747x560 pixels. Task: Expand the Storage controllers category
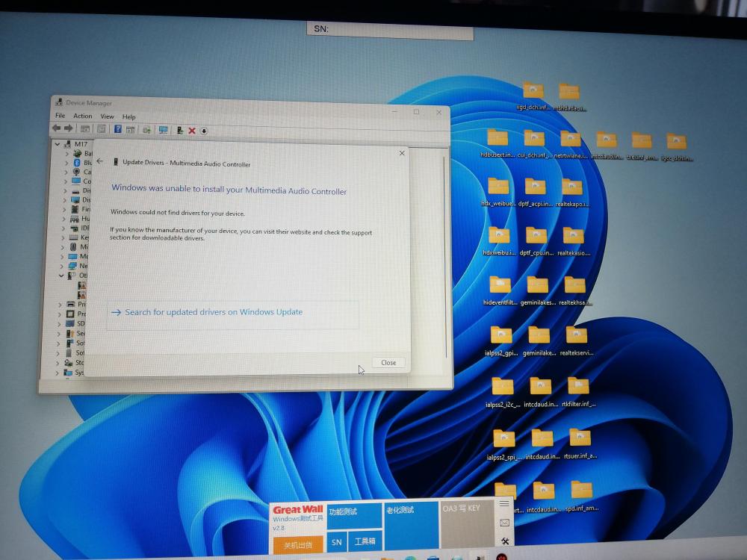pyautogui.click(x=58, y=363)
